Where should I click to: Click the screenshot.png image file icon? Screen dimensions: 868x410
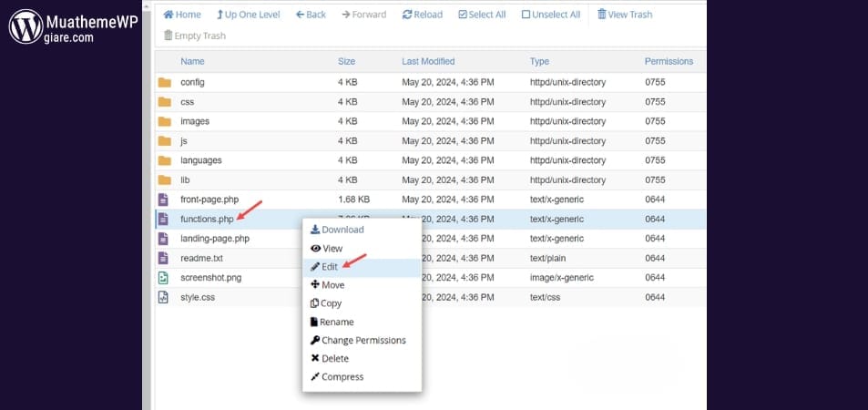pos(164,277)
